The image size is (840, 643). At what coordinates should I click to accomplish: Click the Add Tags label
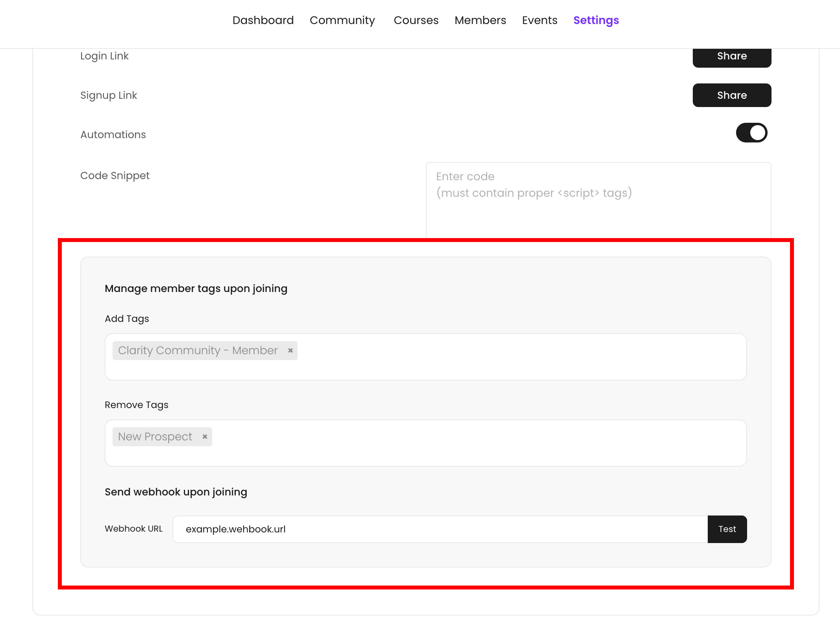click(x=126, y=319)
